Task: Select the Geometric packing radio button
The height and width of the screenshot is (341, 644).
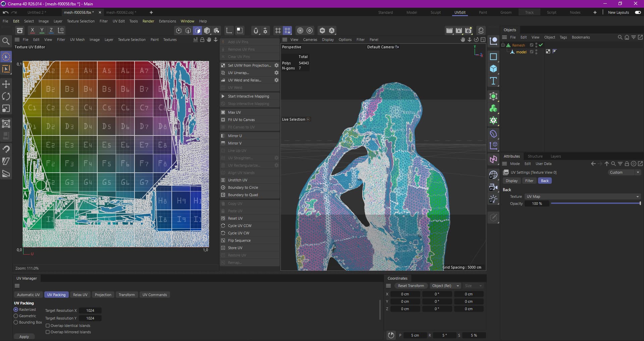Action: coord(16,316)
